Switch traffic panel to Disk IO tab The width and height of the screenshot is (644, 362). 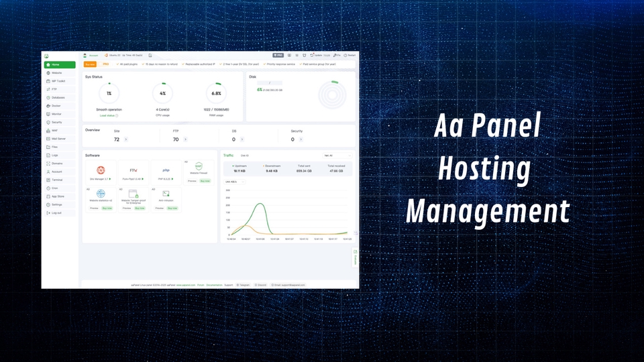[x=245, y=156]
